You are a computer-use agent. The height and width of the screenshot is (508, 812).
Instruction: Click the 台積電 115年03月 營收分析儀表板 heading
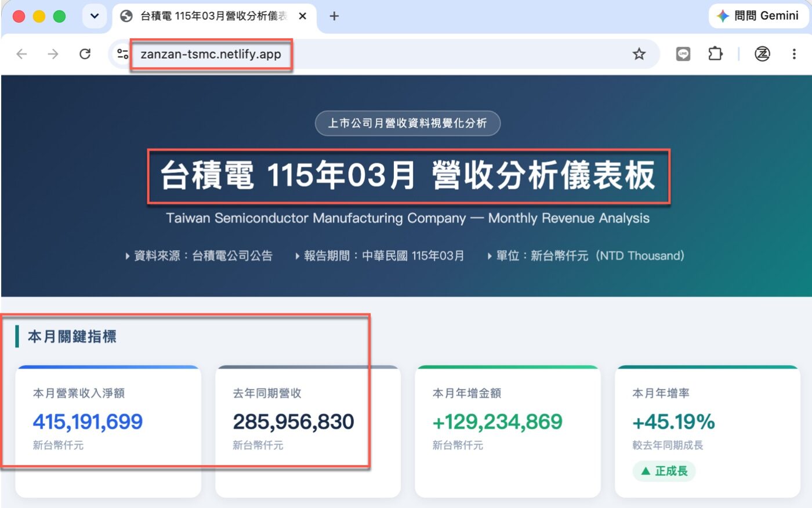click(408, 175)
